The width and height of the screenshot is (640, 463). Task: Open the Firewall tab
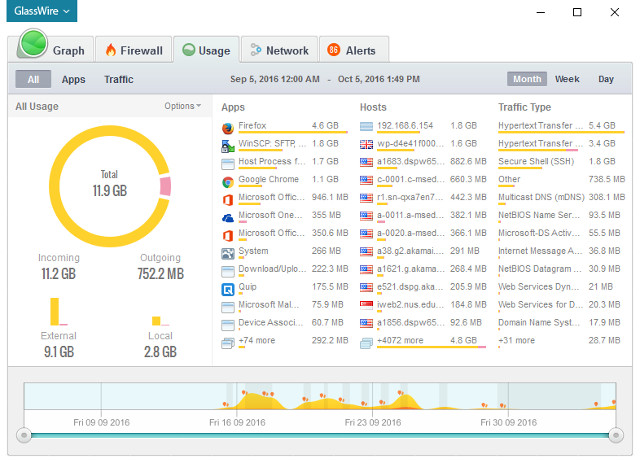click(134, 50)
